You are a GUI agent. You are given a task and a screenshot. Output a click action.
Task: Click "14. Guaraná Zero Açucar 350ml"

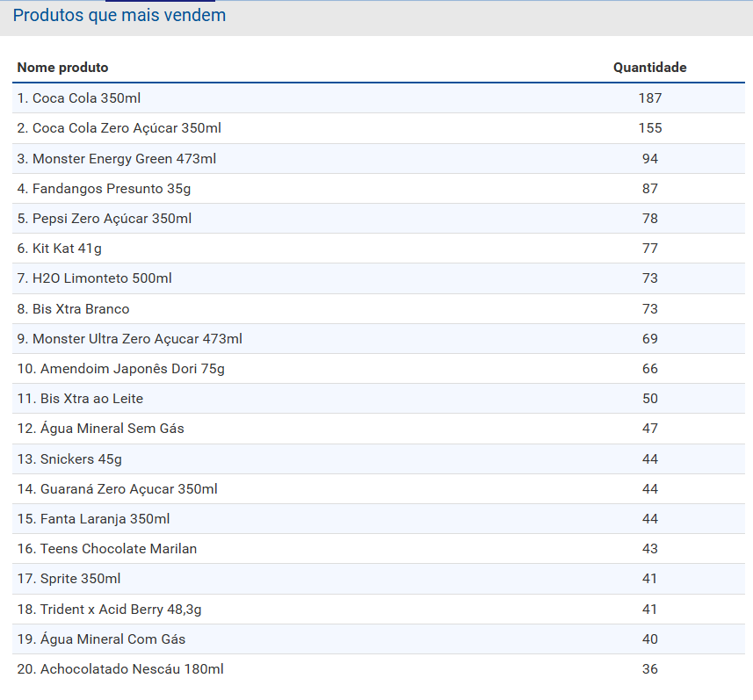[118, 489]
